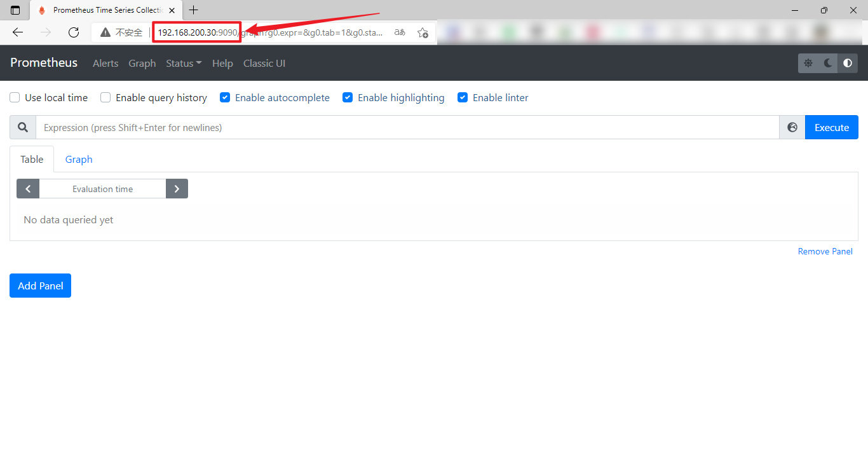Image resolution: width=868 pixels, height=463 pixels.
Task: Disable the Enable autocomplete checkbox
Action: click(225, 97)
